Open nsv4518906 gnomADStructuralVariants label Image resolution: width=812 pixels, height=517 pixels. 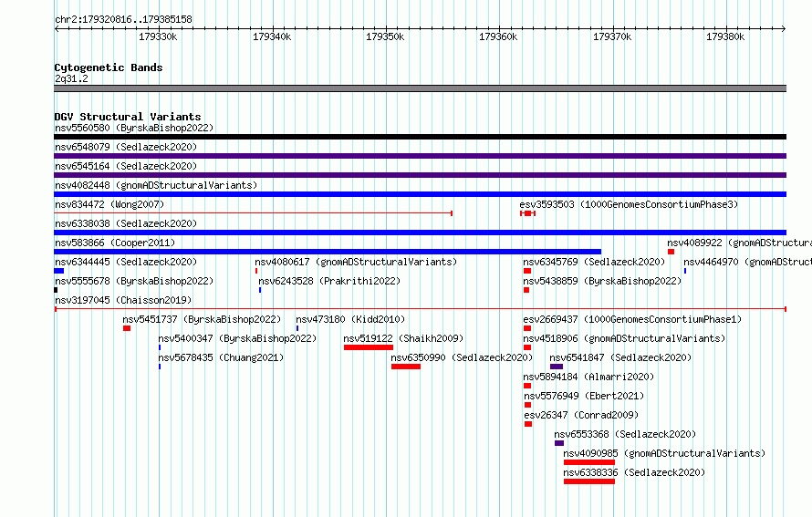(x=624, y=338)
